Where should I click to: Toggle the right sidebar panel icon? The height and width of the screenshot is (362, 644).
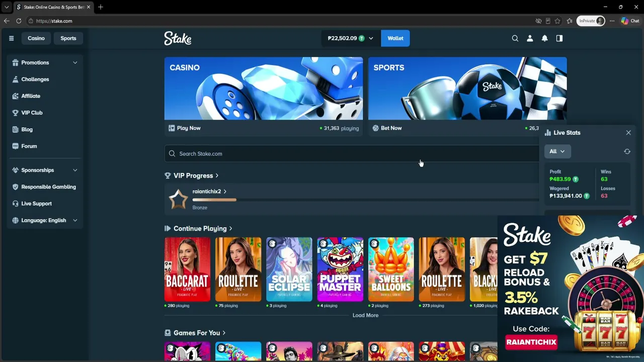pyautogui.click(x=559, y=38)
